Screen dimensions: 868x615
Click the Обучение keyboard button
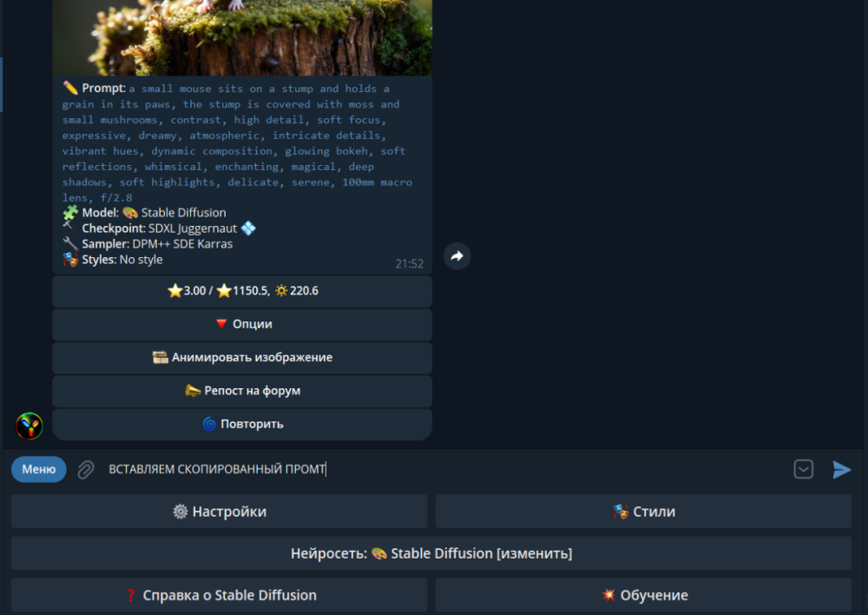coord(643,595)
